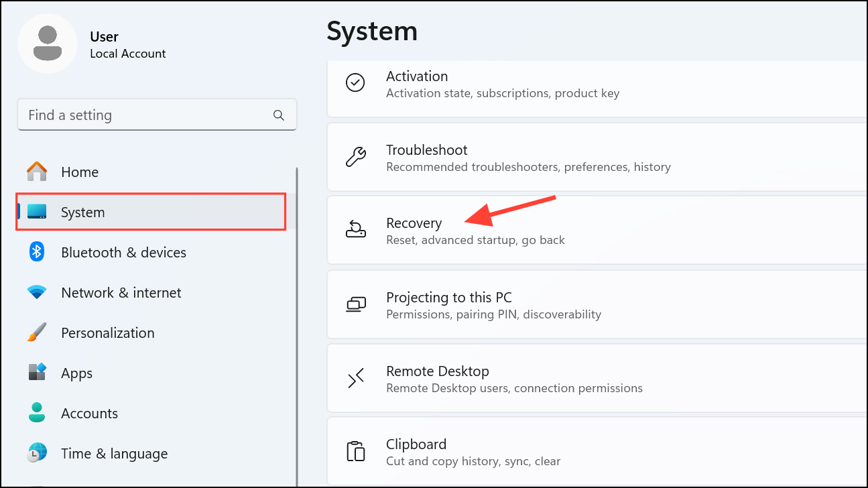
Task: Click the Bluetooth icon in sidebar
Action: coord(37,253)
